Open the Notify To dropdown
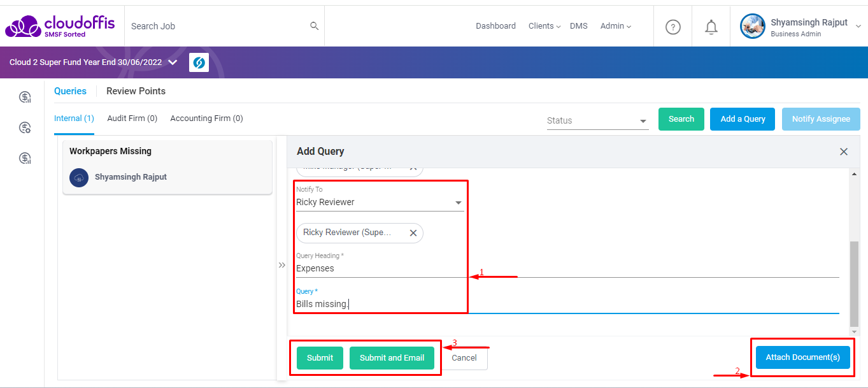Screen dimensions: 868x388 point(380,203)
